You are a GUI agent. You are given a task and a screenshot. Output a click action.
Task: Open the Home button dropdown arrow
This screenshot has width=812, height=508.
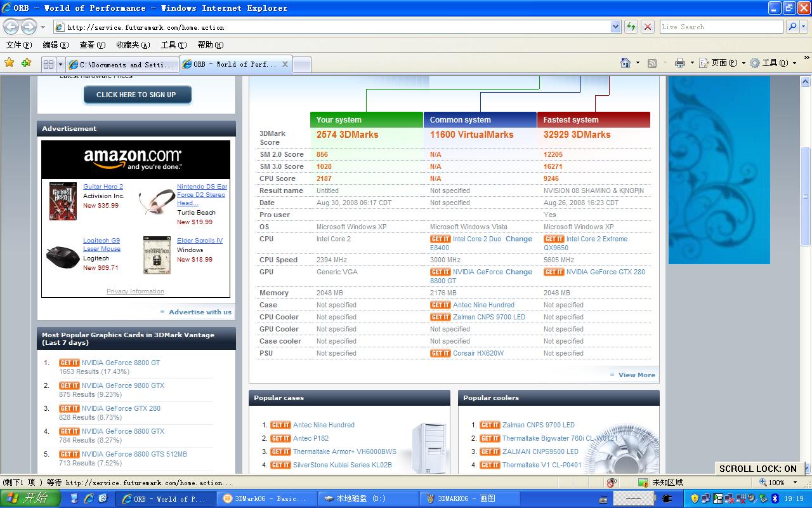[637, 63]
